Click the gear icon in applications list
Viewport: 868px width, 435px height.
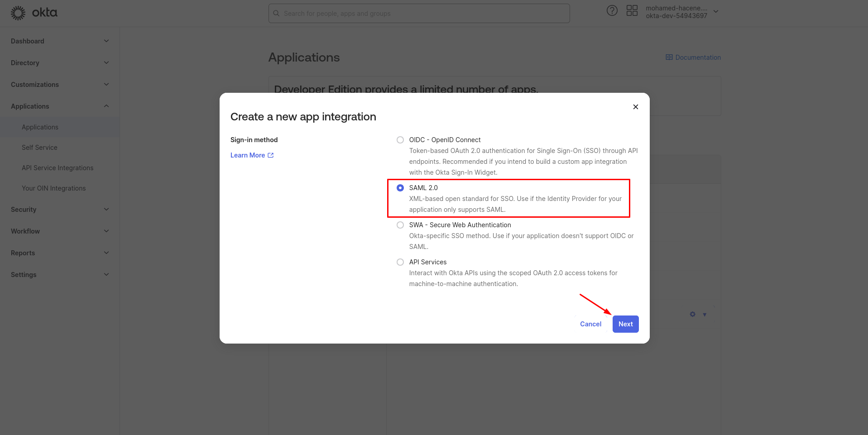pyautogui.click(x=692, y=314)
